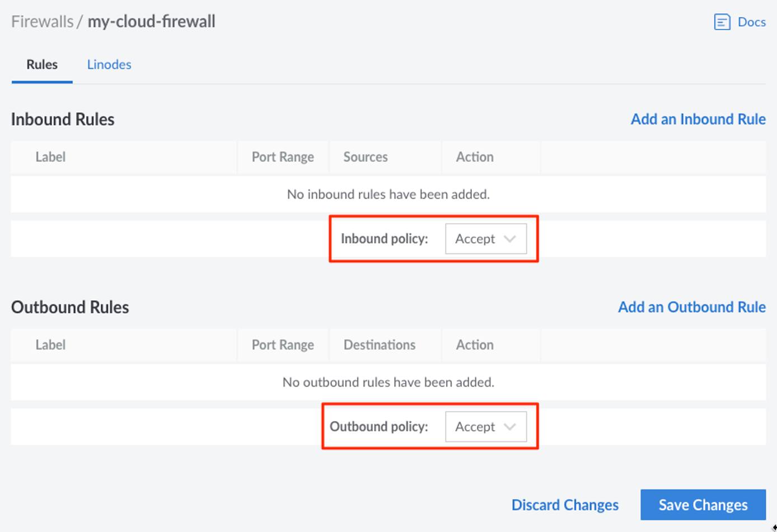The height and width of the screenshot is (532, 777).
Task: Click the Destinations column header
Action: coord(380,345)
